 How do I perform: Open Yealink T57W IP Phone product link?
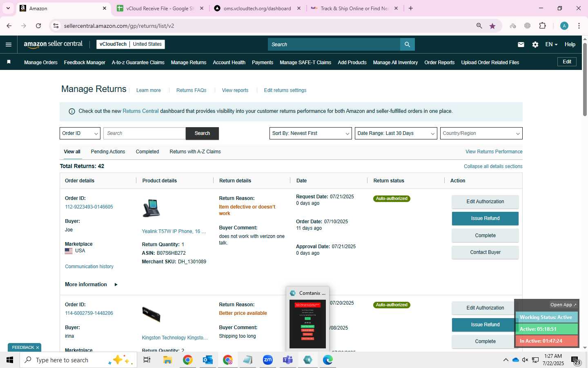coord(174,231)
